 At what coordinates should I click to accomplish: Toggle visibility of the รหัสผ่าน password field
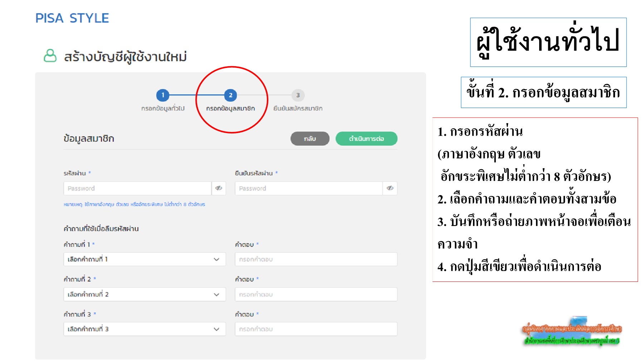pyautogui.click(x=219, y=188)
